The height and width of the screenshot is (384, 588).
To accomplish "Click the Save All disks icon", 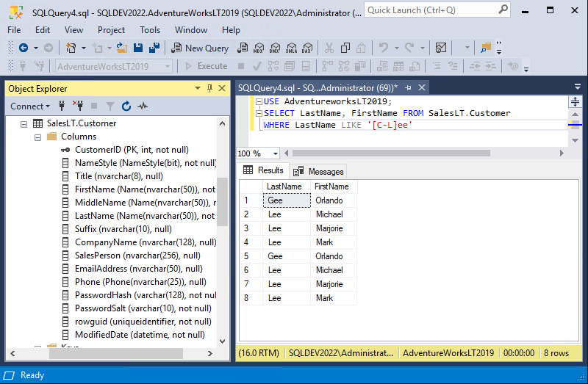I will tap(154, 48).
